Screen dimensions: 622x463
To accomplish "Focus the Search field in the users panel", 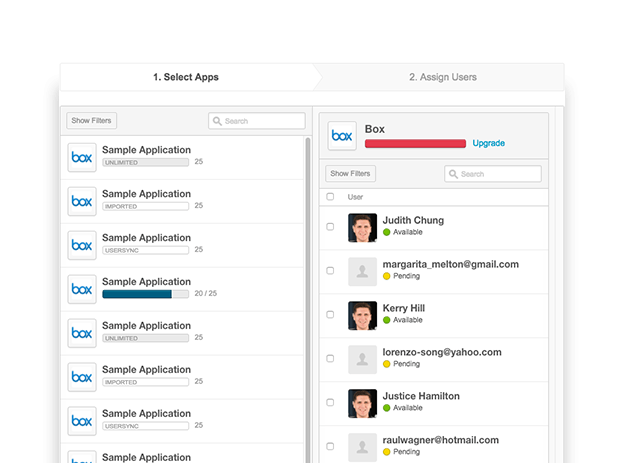I will point(493,174).
